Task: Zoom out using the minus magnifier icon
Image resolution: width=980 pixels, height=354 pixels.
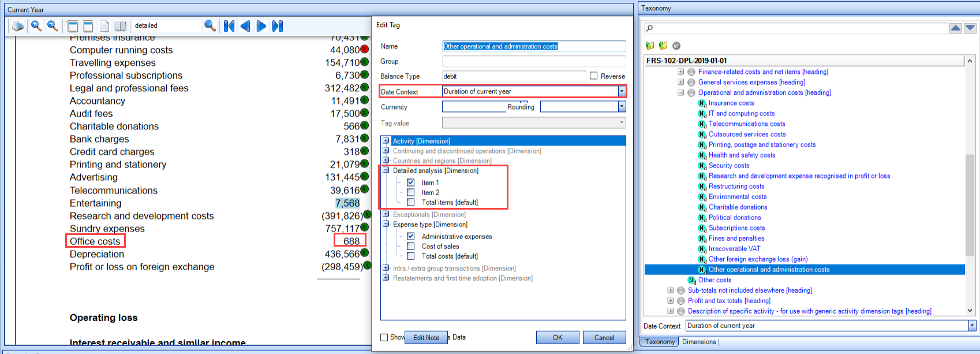Action: tap(53, 26)
